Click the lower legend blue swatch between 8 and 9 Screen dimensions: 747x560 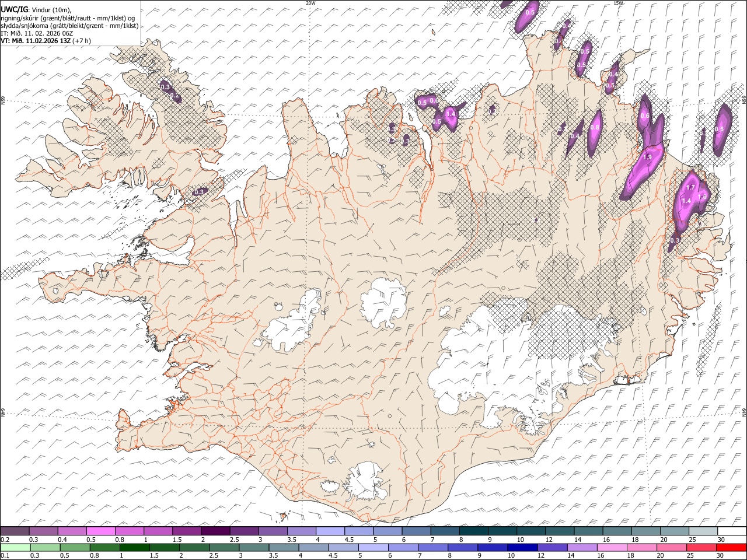462,547
